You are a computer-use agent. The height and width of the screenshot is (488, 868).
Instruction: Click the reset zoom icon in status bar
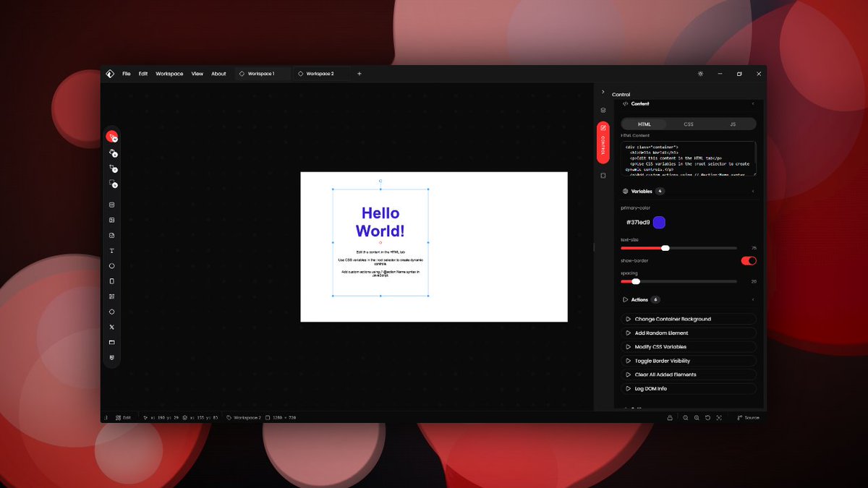pos(707,417)
